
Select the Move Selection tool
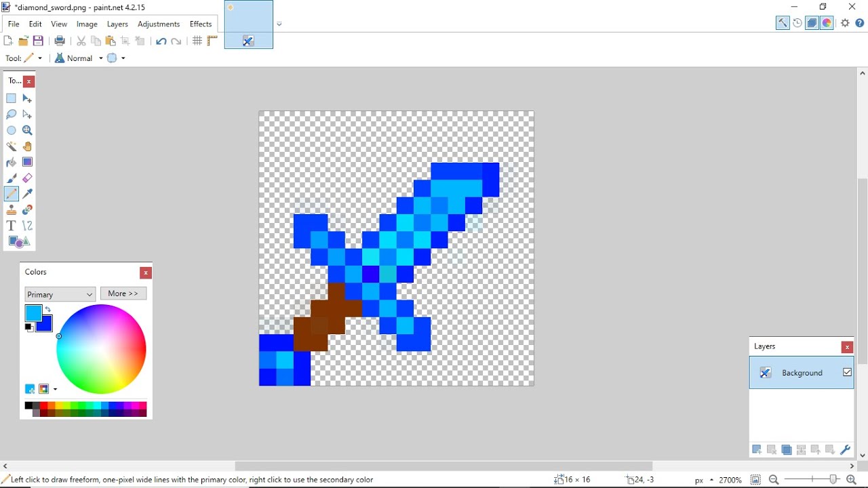click(x=28, y=115)
